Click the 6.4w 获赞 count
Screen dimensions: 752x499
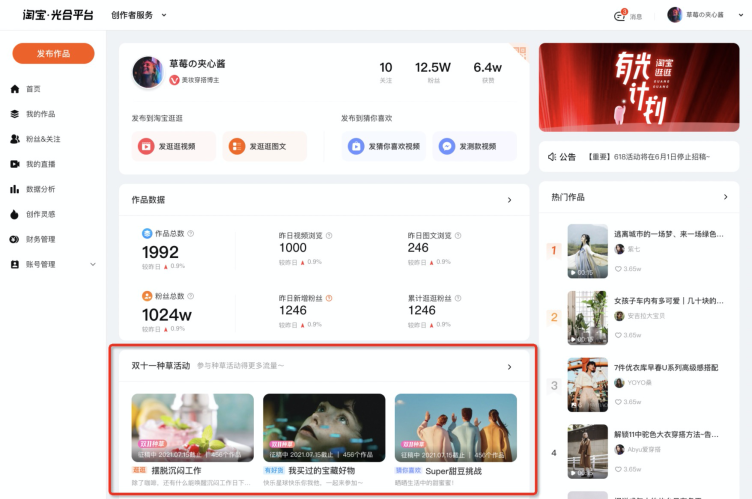tap(488, 67)
